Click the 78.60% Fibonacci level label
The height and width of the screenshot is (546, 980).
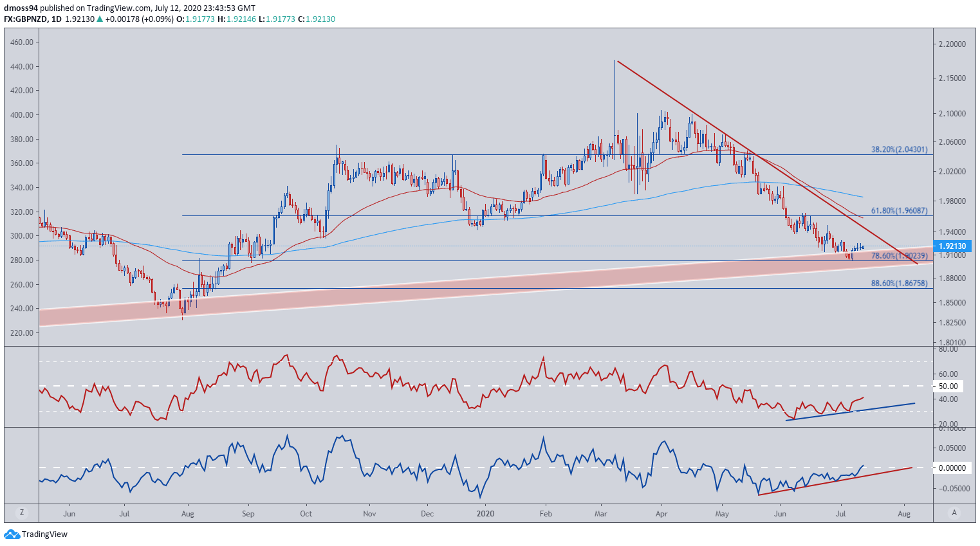click(900, 255)
